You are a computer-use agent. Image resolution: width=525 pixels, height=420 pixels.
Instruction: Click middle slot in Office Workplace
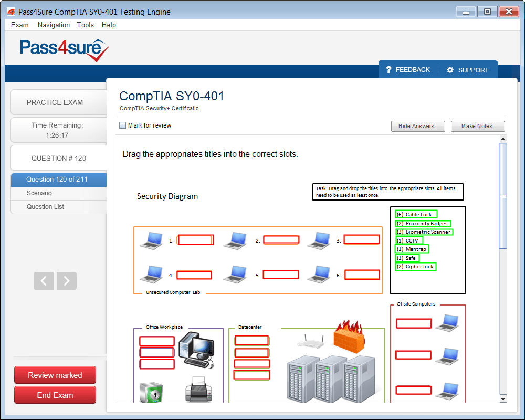click(x=156, y=352)
